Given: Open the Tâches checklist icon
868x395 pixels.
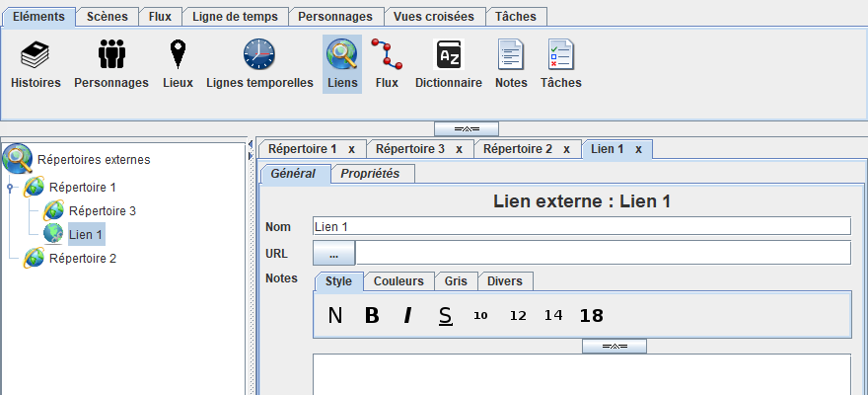Looking at the screenshot, I should [560, 55].
